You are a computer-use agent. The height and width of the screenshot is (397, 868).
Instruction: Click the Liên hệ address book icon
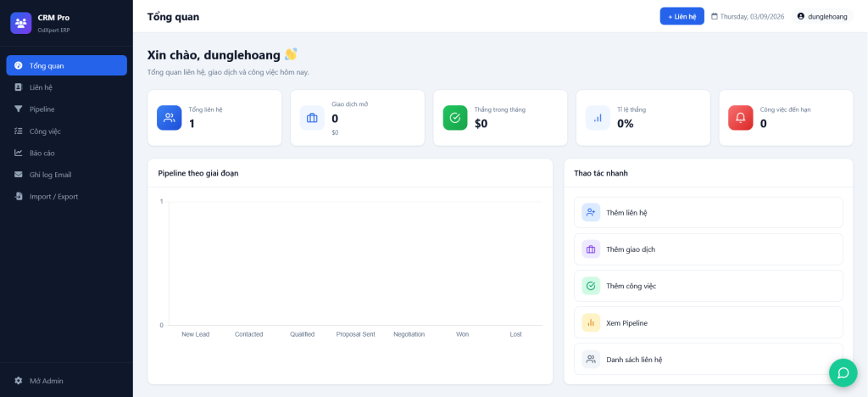pyautogui.click(x=19, y=87)
